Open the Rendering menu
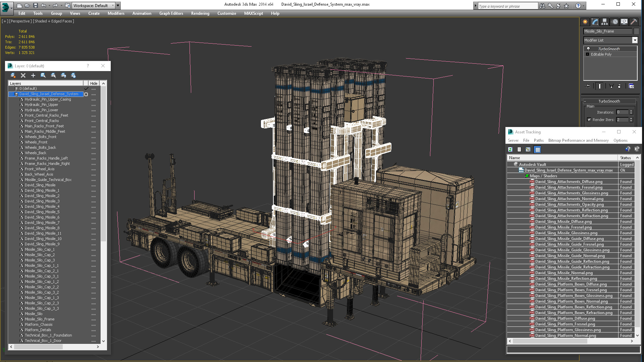 click(x=200, y=13)
